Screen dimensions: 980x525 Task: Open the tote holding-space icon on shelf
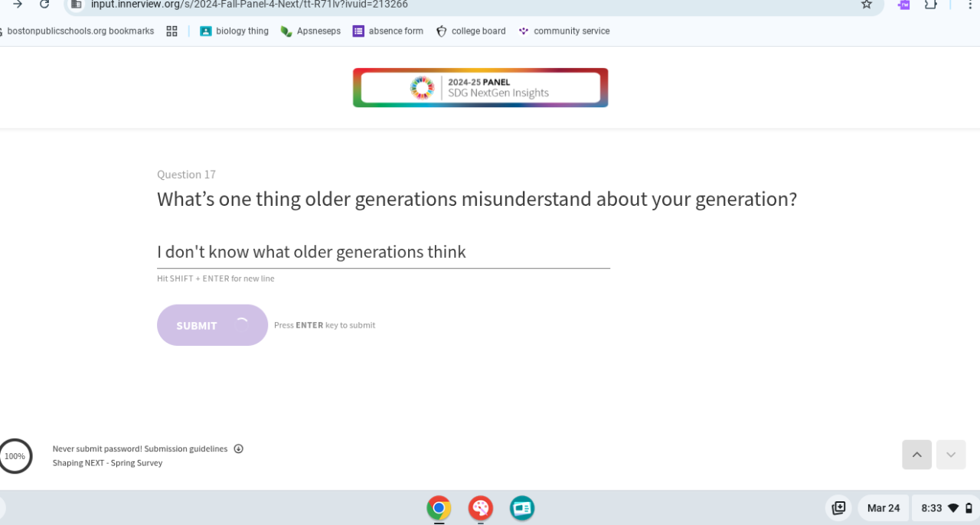(x=838, y=508)
